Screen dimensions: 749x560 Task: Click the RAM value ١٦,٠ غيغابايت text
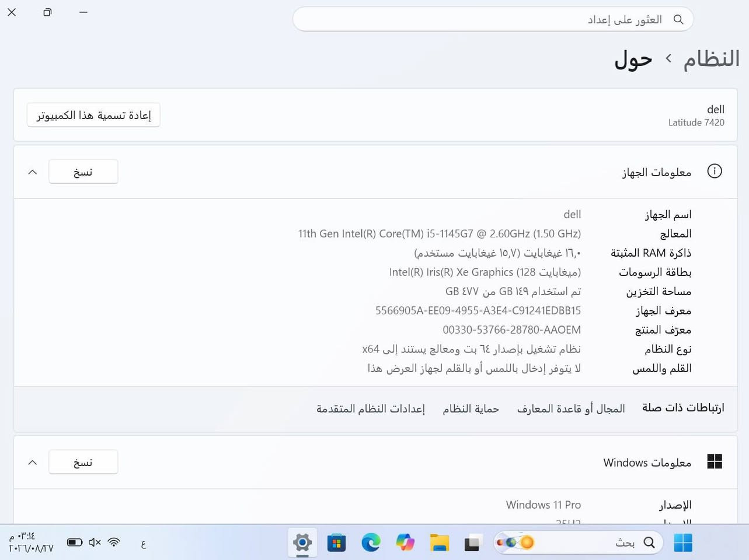point(497,253)
